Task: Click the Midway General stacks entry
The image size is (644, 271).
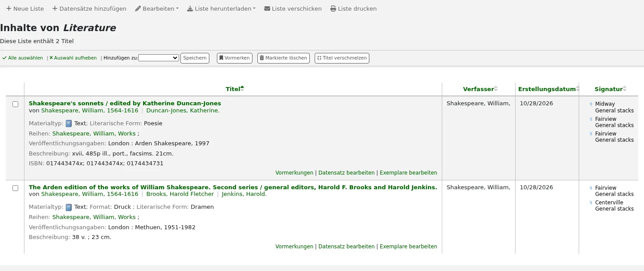Action: 614,107
